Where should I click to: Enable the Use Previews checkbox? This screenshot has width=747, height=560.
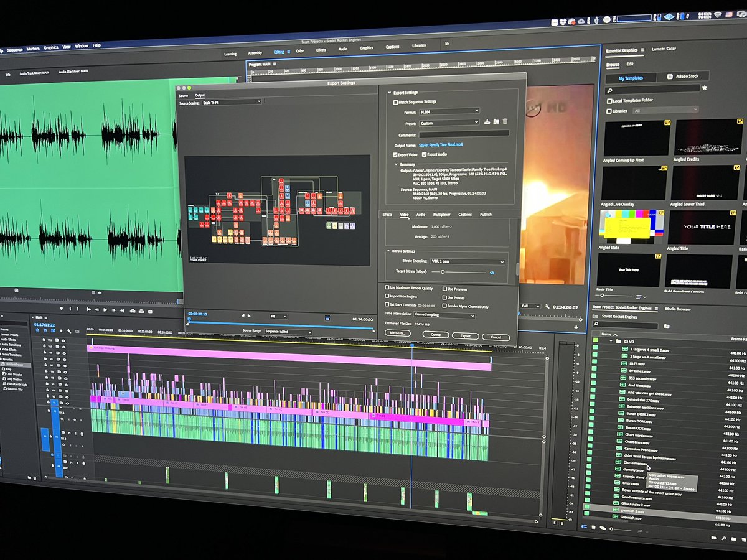pos(444,289)
